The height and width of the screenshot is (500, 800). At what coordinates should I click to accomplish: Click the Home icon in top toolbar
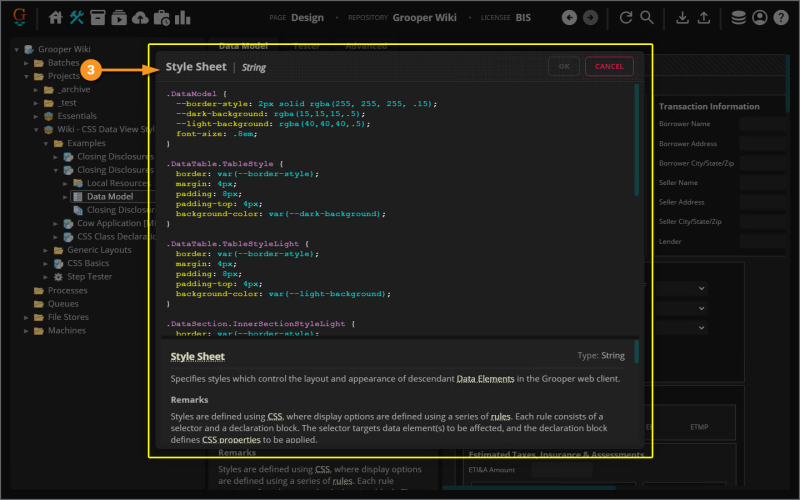pyautogui.click(x=56, y=17)
